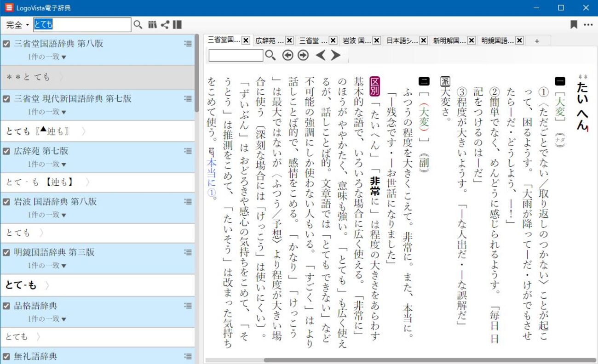Show previous entry with left chevron
This screenshot has width=598, height=364.
tap(321, 55)
